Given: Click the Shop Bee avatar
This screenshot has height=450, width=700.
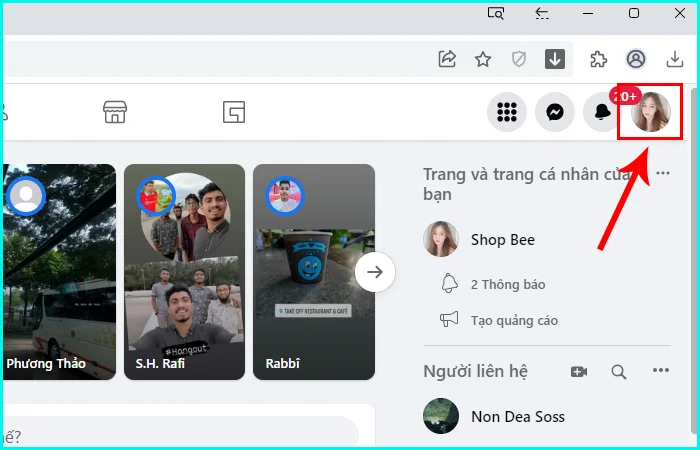Looking at the screenshot, I should pyautogui.click(x=441, y=239).
